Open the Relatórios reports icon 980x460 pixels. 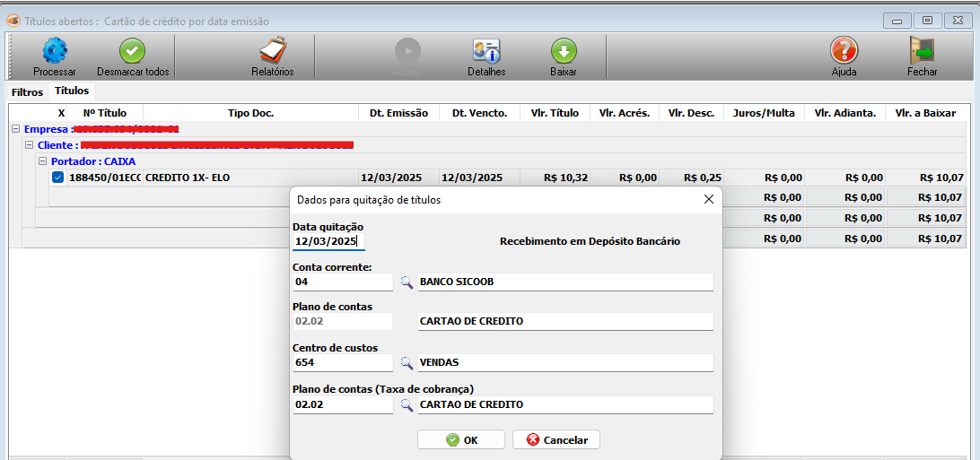coord(272,51)
